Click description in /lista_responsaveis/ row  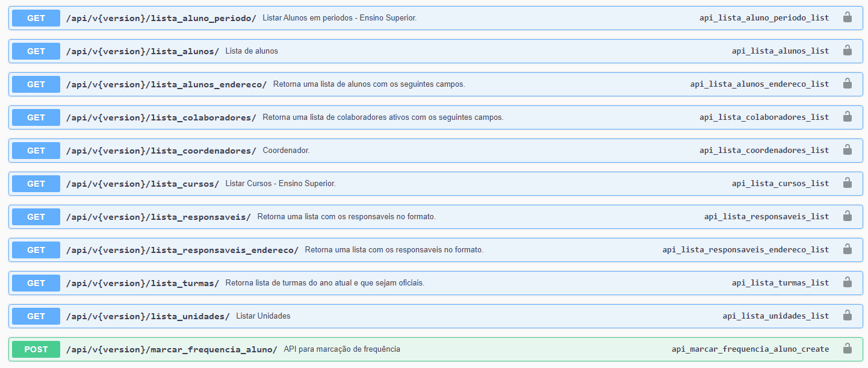pyautogui.click(x=346, y=217)
